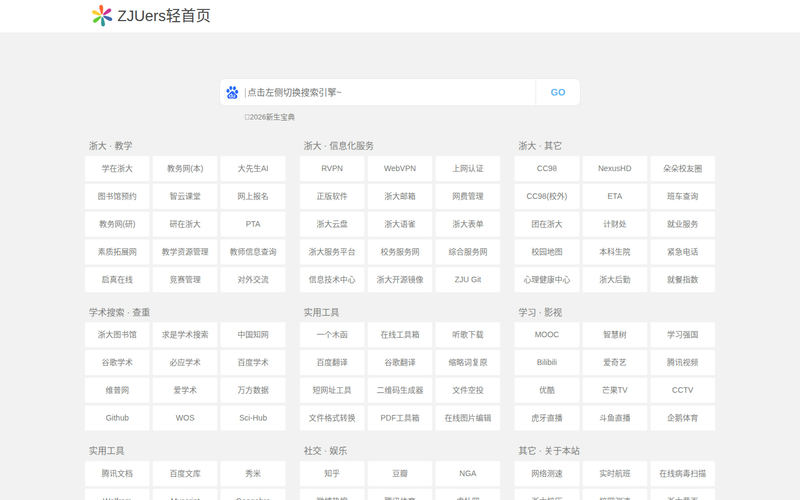
Task: Open CC98(校外)
Action: pyautogui.click(x=547, y=196)
